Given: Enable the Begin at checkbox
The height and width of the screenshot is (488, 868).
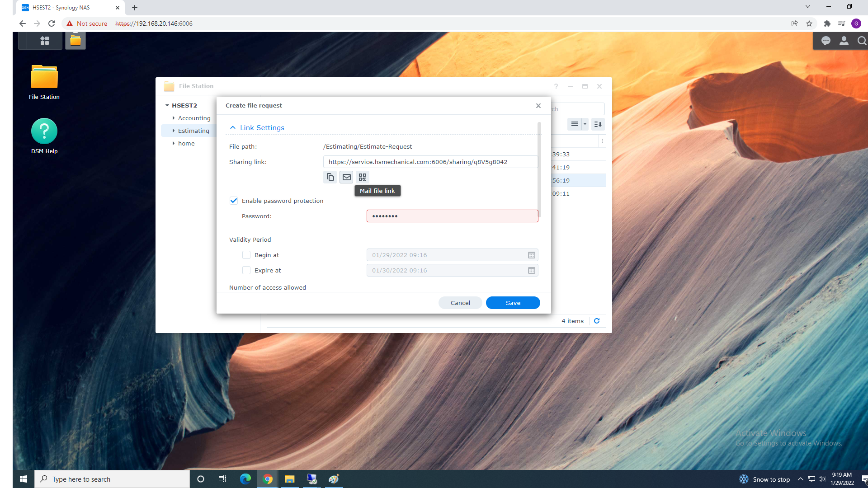Looking at the screenshot, I should [x=246, y=255].
